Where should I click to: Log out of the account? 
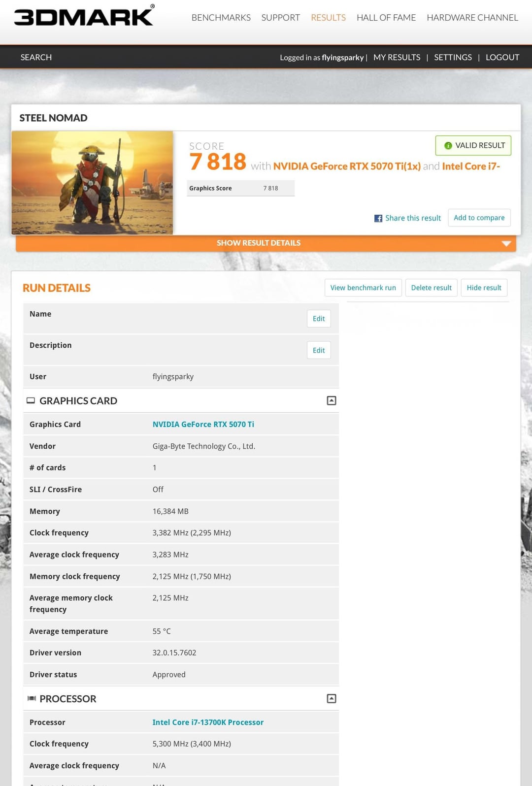click(x=502, y=57)
